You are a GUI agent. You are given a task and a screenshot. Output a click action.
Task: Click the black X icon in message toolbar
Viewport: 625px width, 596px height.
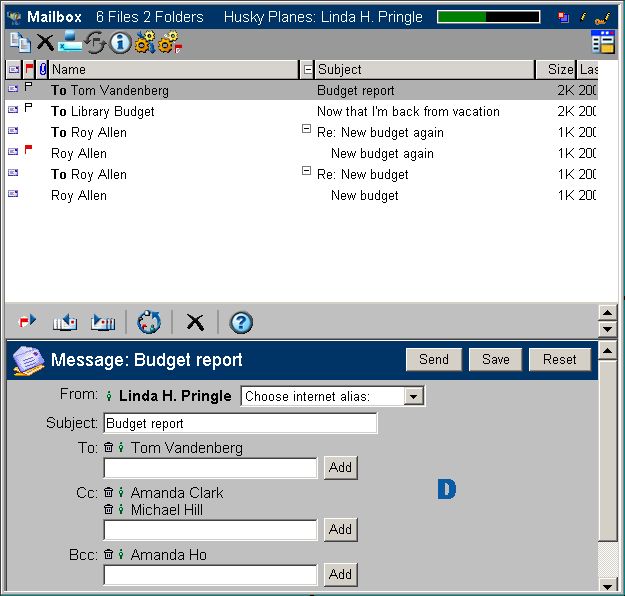pos(195,322)
